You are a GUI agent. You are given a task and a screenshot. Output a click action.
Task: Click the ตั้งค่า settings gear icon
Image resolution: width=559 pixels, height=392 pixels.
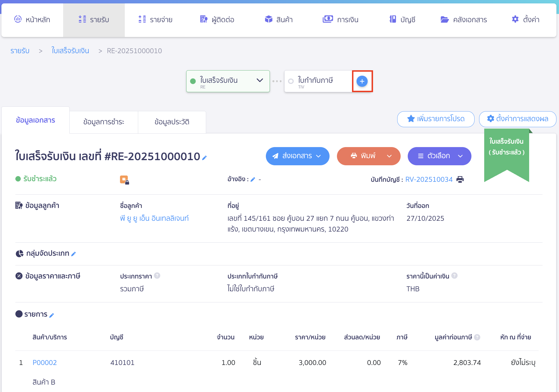pos(515,19)
